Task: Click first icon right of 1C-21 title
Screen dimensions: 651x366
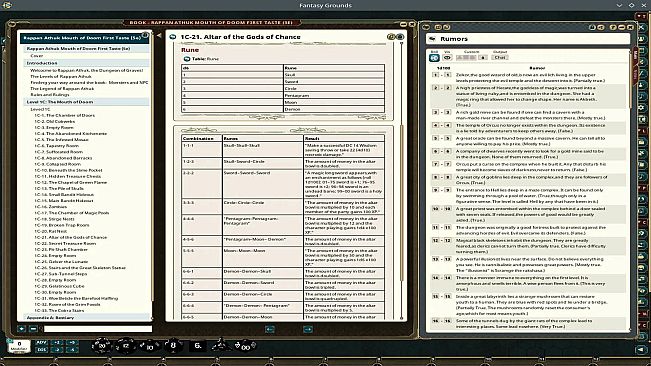Action: point(391,37)
